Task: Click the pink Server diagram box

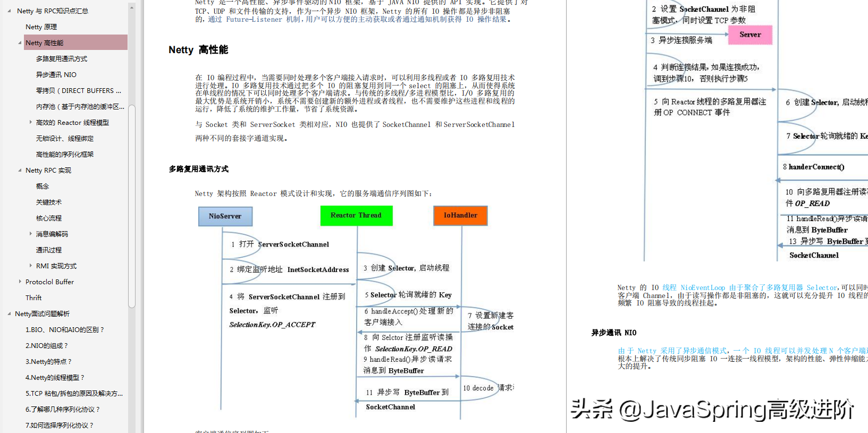Action: click(x=750, y=35)
